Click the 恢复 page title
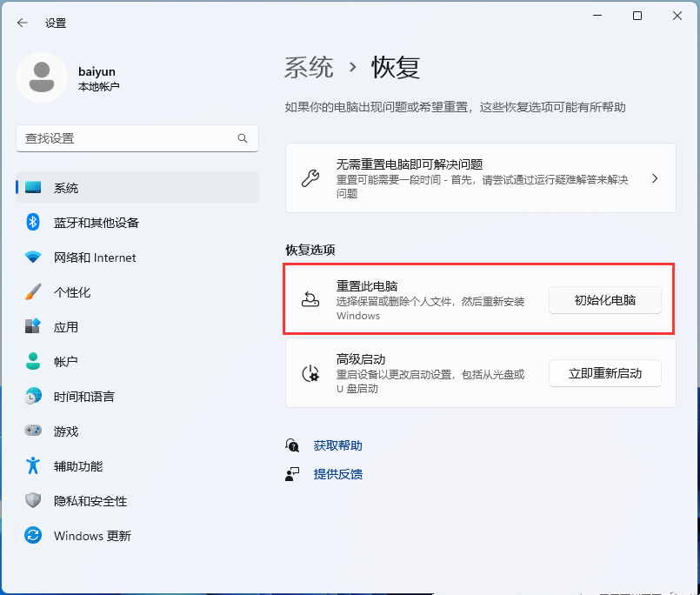The image size is (700, 595). 396,68
